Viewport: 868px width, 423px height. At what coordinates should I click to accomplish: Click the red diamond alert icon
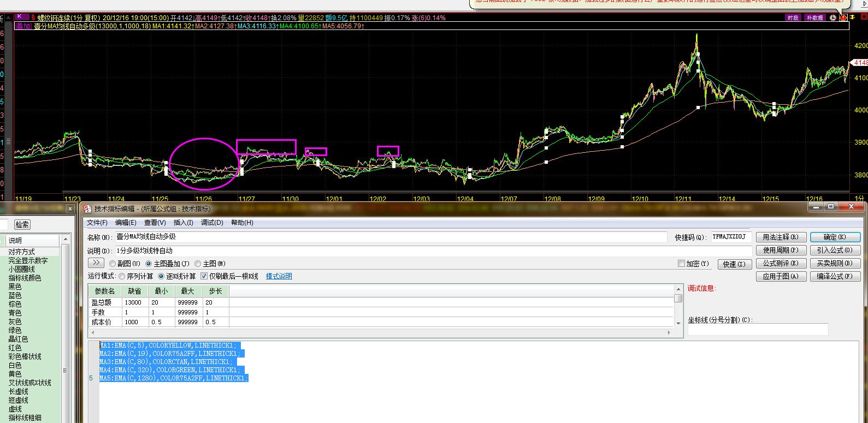click(x=843, y=17)
